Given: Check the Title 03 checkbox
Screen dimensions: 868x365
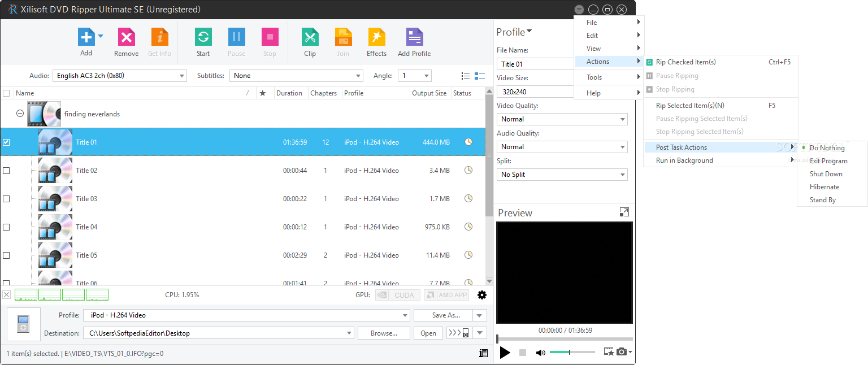Looking at the screenshot, I should pos(6,199).
